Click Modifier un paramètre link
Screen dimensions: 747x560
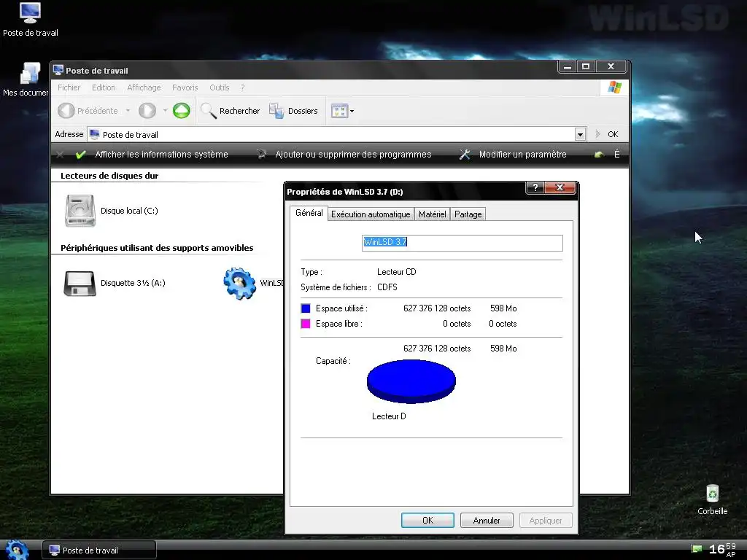click(x=522, y=155)
